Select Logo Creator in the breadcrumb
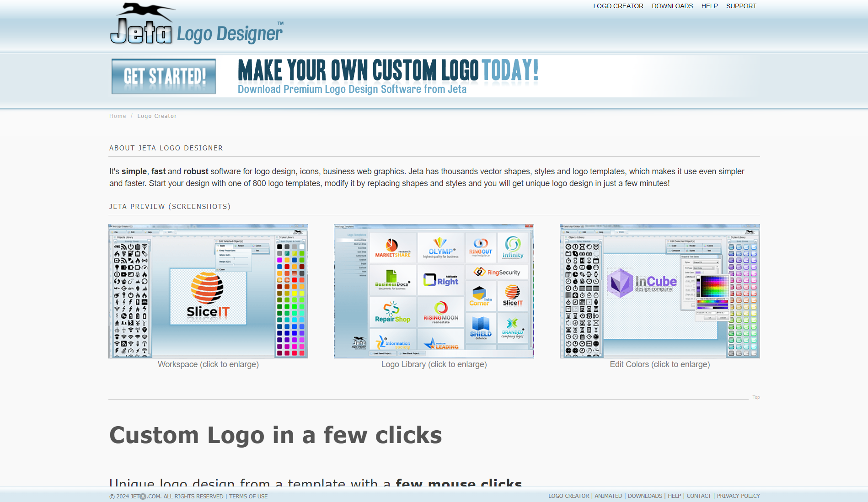The width and height of the screenshot is (868, 502). click(x=157, y=116)
